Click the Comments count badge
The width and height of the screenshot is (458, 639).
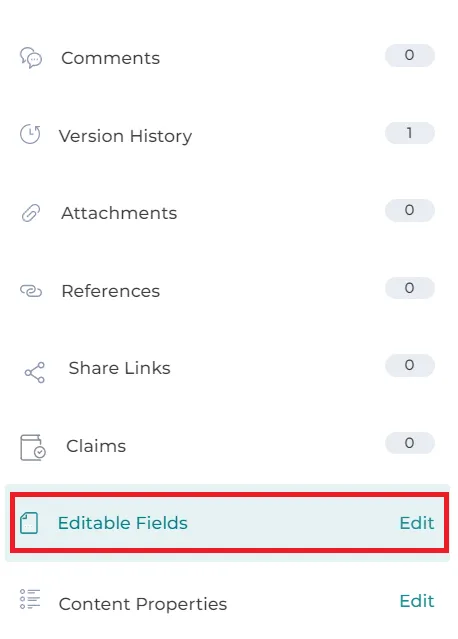pos(410,55)
